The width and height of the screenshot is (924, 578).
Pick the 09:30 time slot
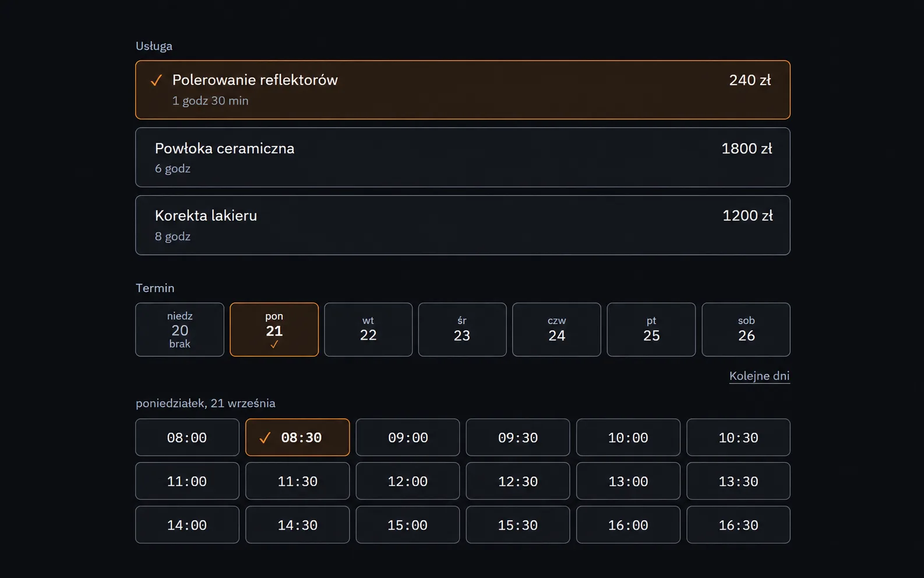pyautogui.click(x=518, y=437)
